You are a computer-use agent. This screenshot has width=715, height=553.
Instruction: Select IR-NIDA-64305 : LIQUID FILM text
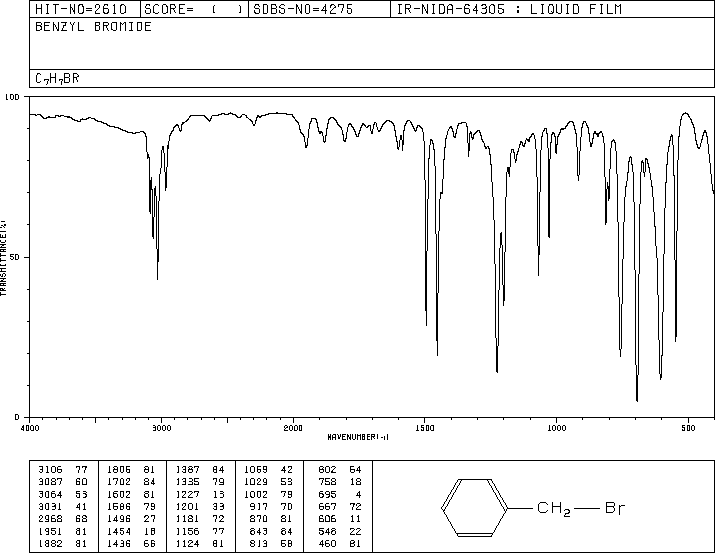point(509,9)
